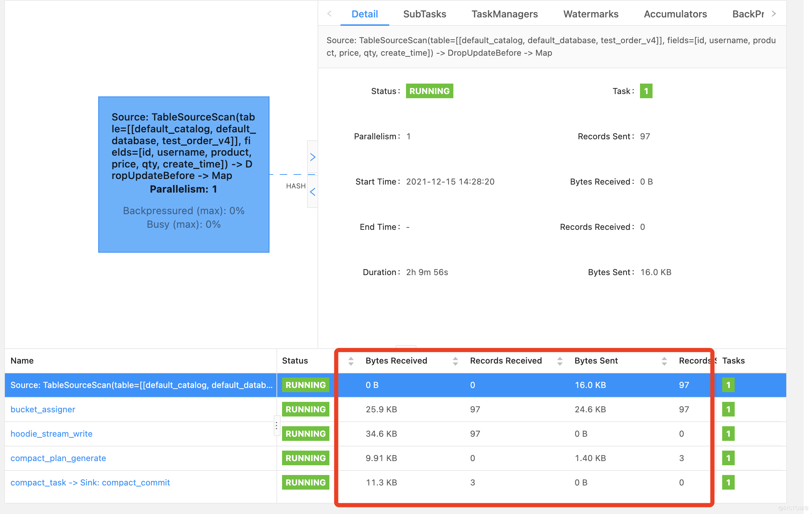This screenshot has height=514, width=812.
Task: Show the Accumulators tab
Action: coord(675,14)
